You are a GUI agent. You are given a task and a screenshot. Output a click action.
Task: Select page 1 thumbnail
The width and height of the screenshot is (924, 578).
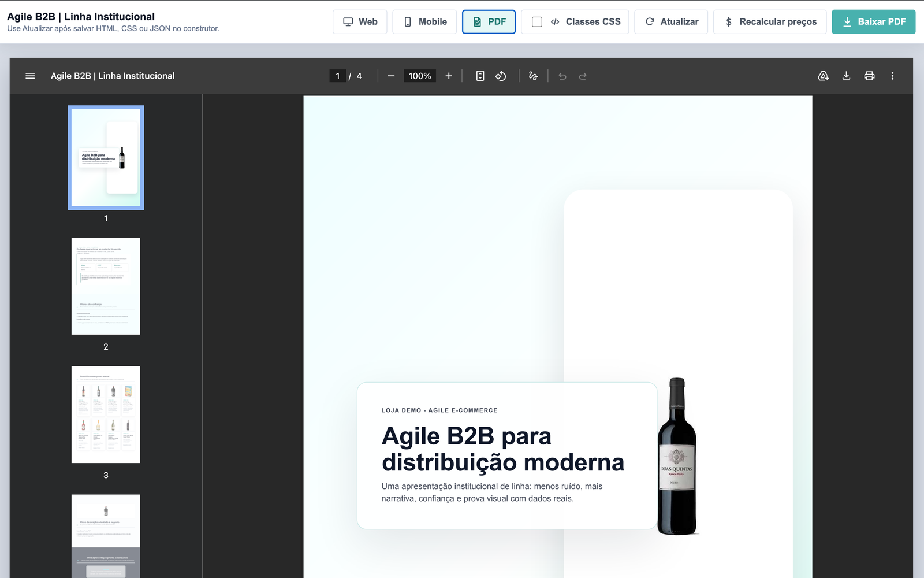pyautogui.click(x=106, y=157)
